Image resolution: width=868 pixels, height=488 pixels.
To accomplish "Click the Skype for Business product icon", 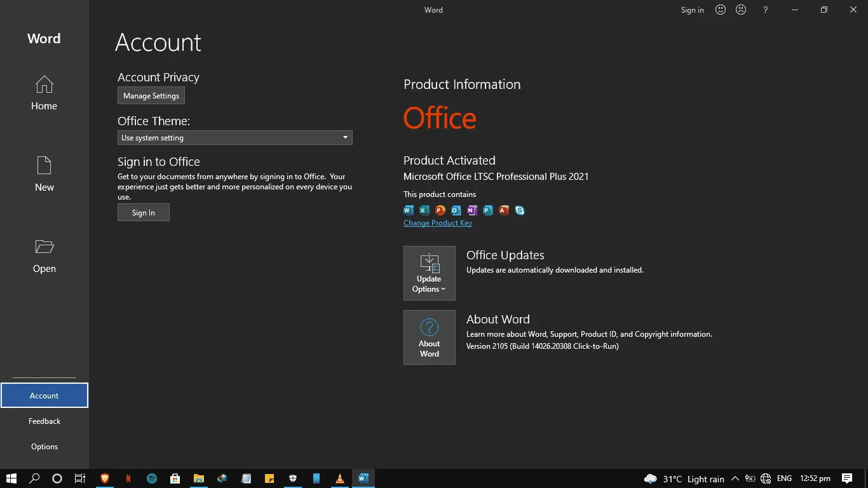I will click(x=520, y=210).
